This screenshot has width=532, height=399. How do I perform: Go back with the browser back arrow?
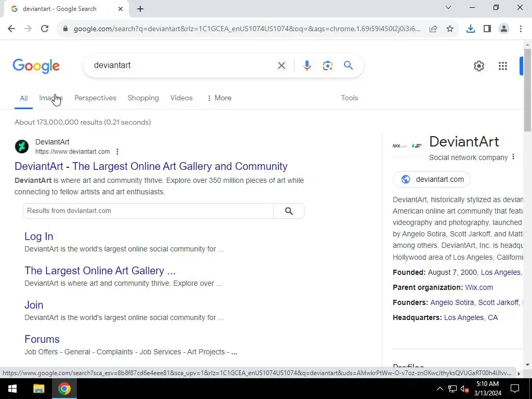point(11,29)
